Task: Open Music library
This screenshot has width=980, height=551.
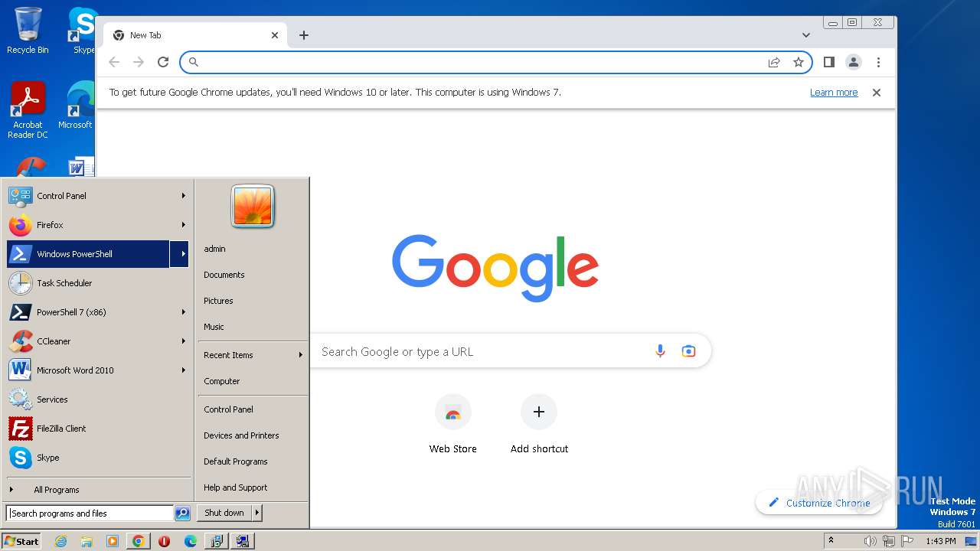Action: point(253,327)
